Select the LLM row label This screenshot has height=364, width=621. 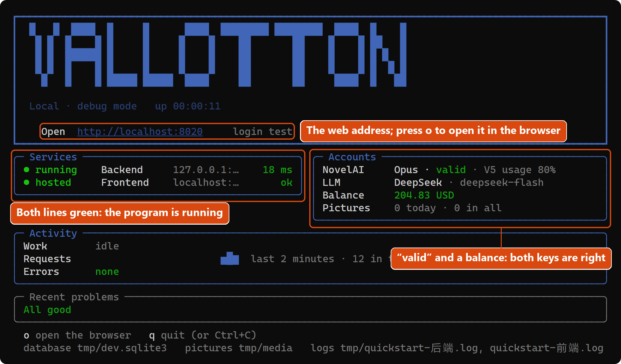(331, 183)
